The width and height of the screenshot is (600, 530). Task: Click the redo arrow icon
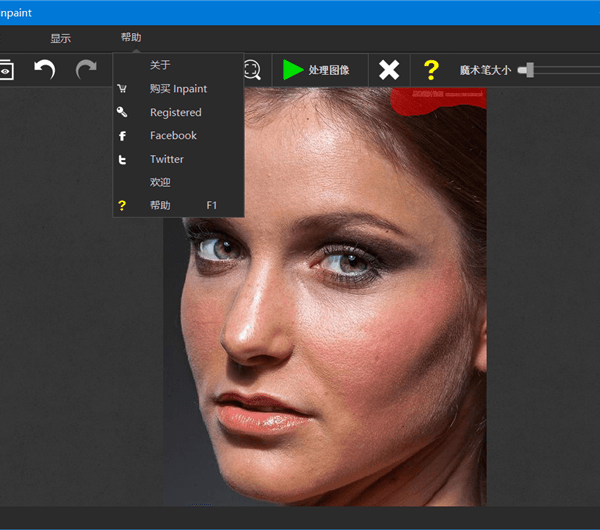tap(87, 70)
